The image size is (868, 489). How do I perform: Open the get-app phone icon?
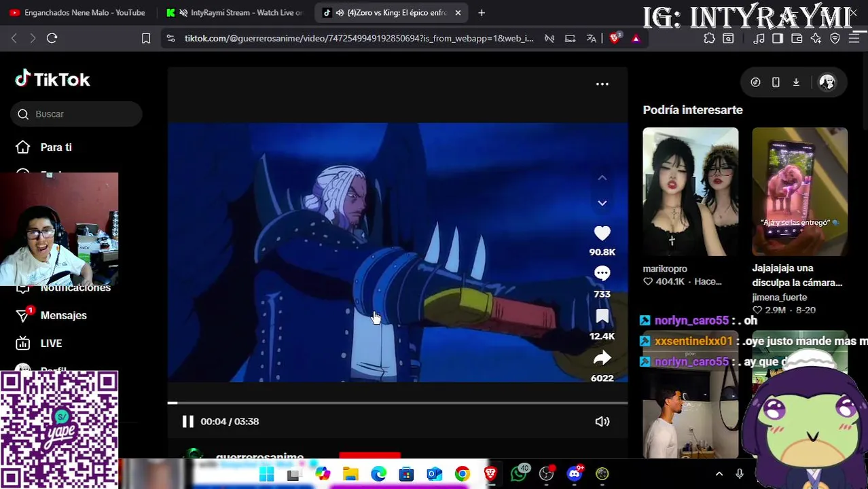click(776, 82)
